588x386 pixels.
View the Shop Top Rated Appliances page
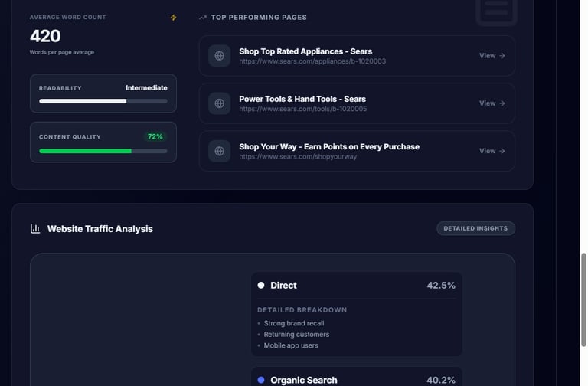tap(492, 56)
